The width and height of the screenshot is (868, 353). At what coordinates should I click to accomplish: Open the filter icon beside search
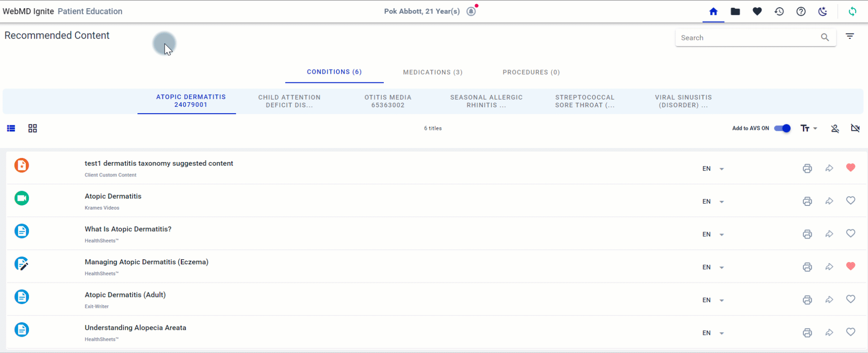tap(850, 37)
